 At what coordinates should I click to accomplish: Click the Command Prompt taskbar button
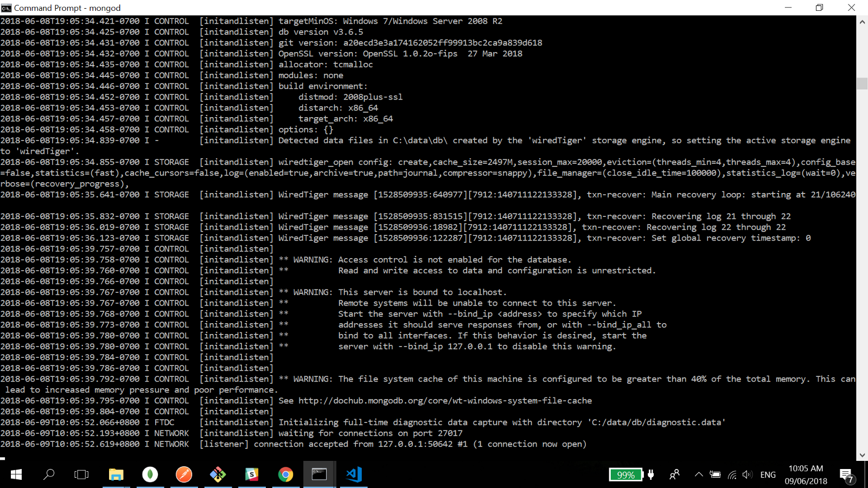[x=319, y=474]
